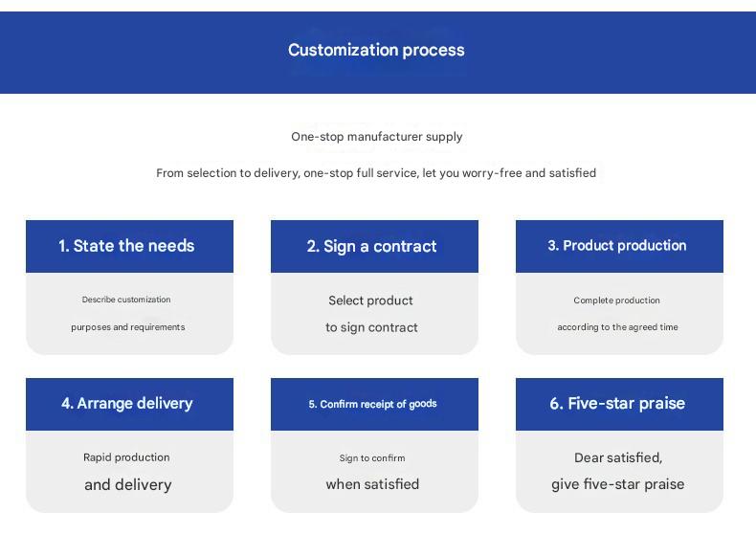
Task: Click the "give five-star praise" text
Action: 618,484
